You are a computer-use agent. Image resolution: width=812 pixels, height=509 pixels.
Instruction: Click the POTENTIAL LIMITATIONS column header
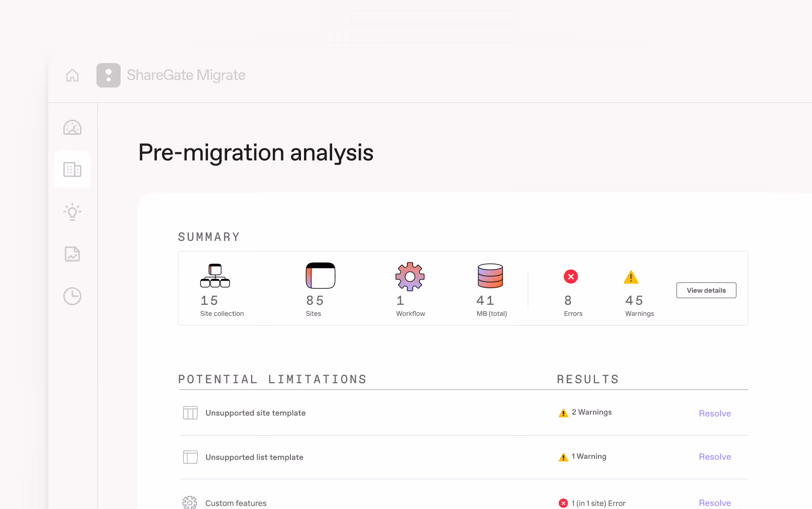273,379
